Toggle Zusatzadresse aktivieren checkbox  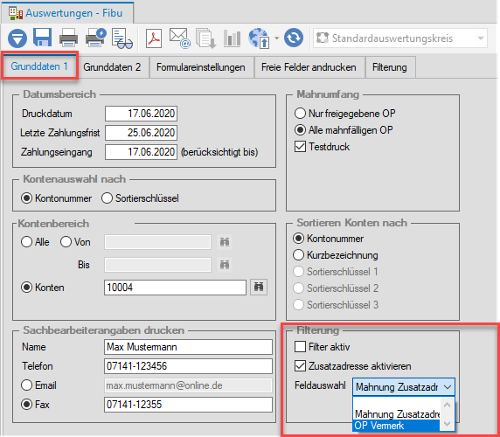tap(300, 366)
